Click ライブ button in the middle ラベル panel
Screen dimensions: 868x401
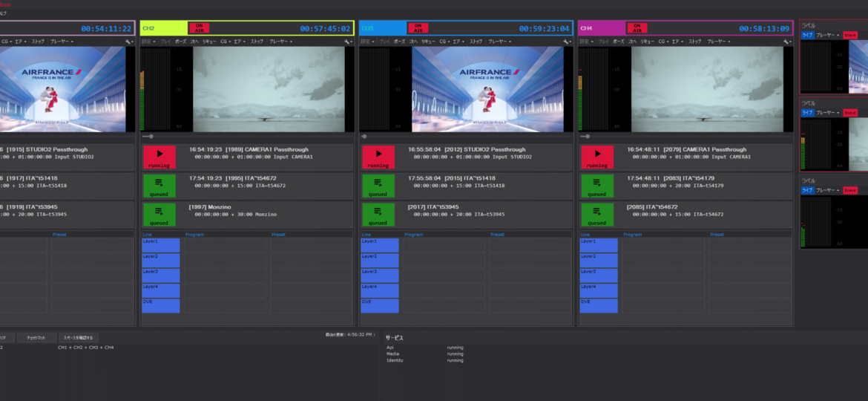click(808, 112)
